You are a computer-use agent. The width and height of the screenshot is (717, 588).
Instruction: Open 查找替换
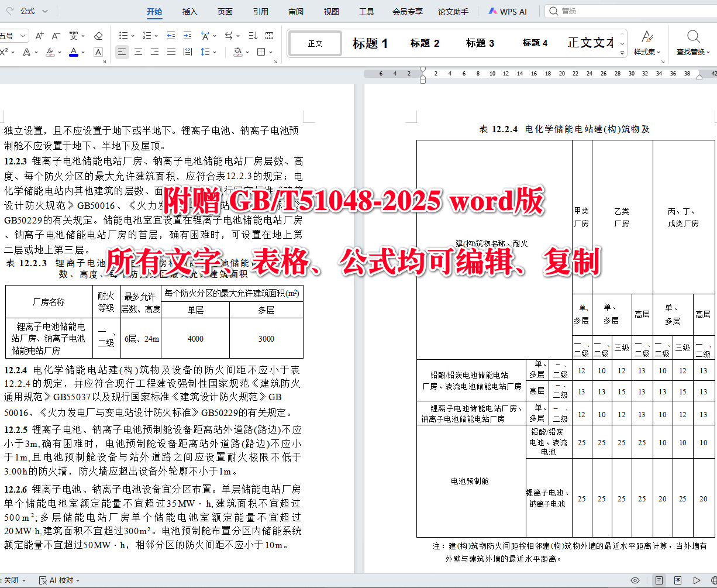[x=693, y=43]
